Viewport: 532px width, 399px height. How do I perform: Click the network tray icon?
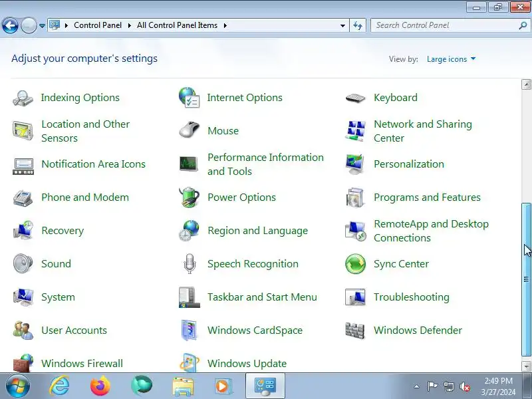(448, 387)
